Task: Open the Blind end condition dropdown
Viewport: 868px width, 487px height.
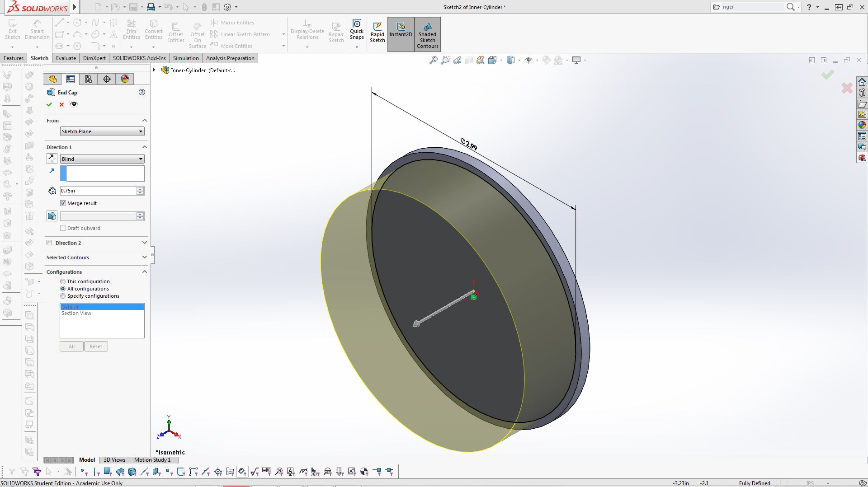Action: point(102,159)
